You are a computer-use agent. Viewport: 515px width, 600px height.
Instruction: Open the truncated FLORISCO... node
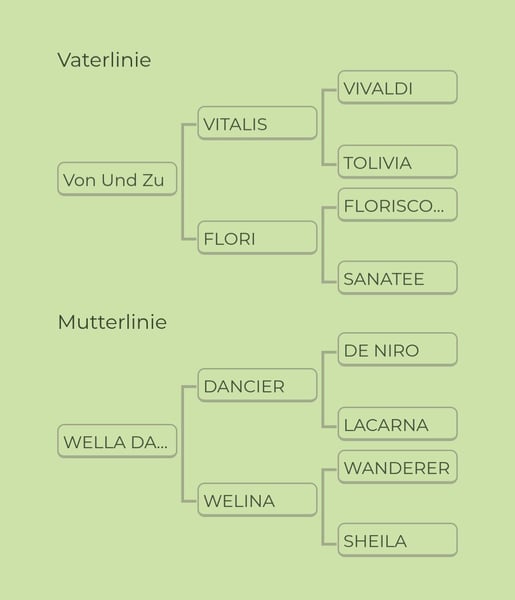[398, 205]
